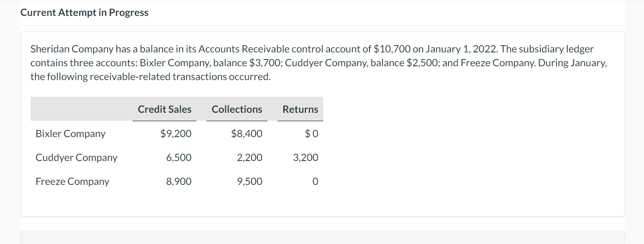The width and height of the screenshot is (644, 244).
Task: Click Bixler's $0 returns cell
Action: click(312, 134)
